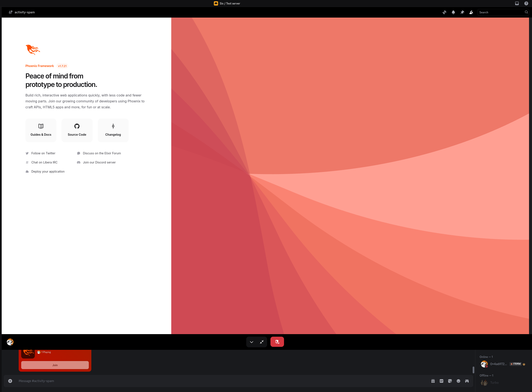Open the GIF picker
Viewport: 532px width, 392px height.
441,381
